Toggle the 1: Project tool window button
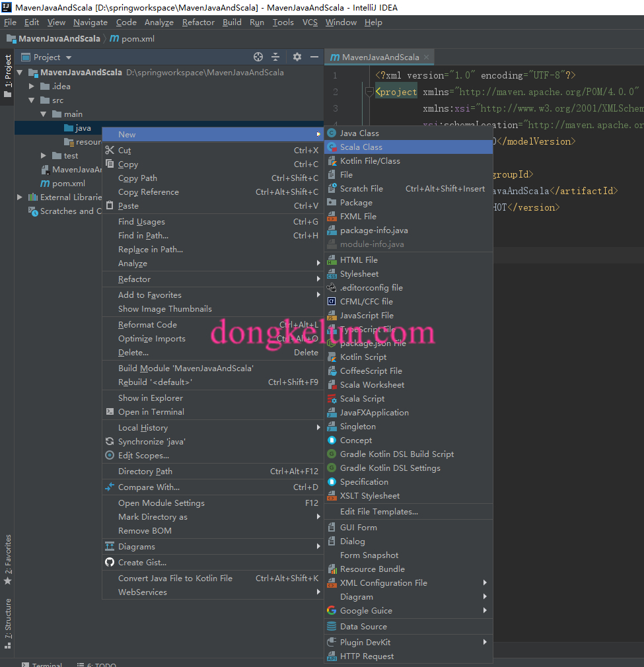The width and height of the screenshot is (644, 667). [8, 76]
